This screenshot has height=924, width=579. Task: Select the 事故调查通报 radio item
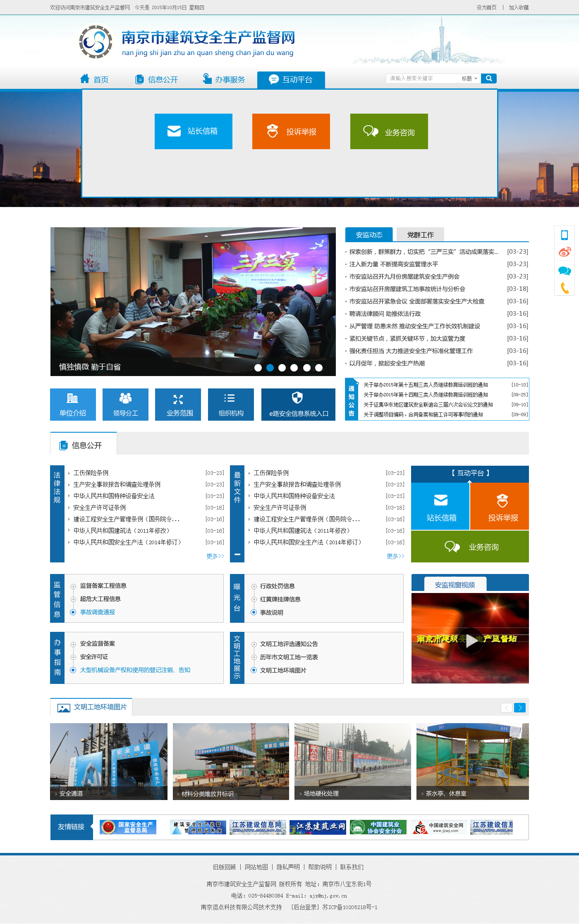73,612
